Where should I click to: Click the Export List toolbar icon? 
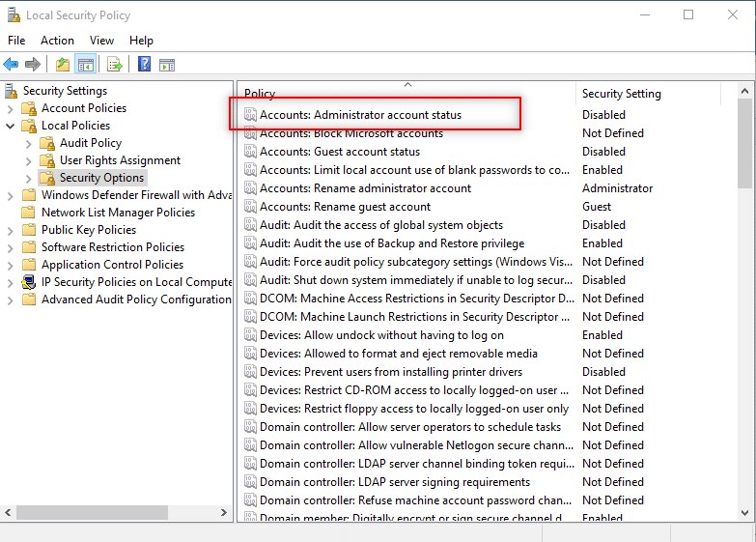[115, 64]
